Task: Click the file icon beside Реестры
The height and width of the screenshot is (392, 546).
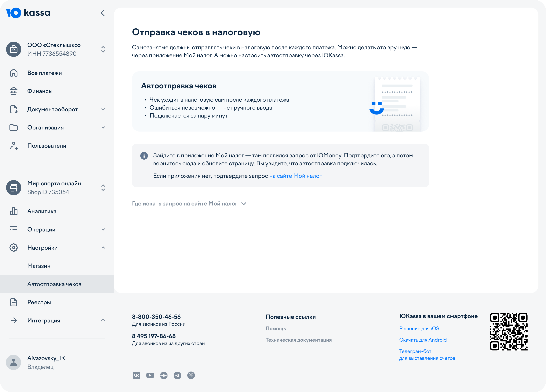Action: (14, 302)
